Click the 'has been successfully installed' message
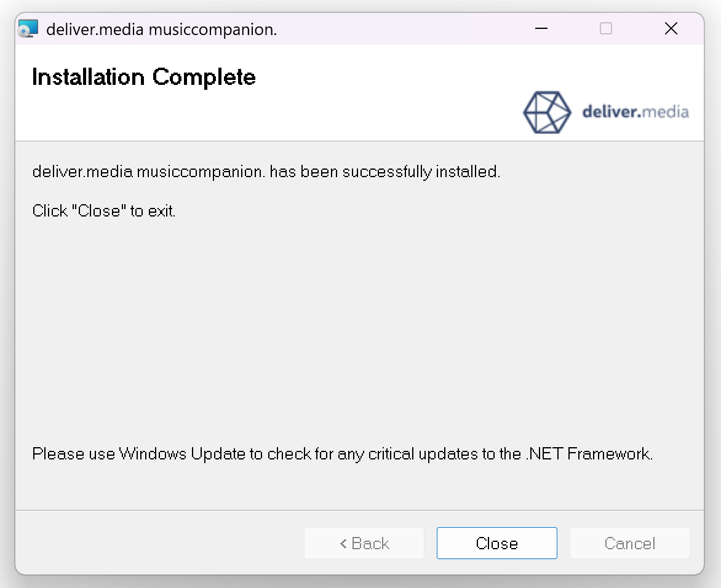The image size is (721, 588). tap(266, 172)
